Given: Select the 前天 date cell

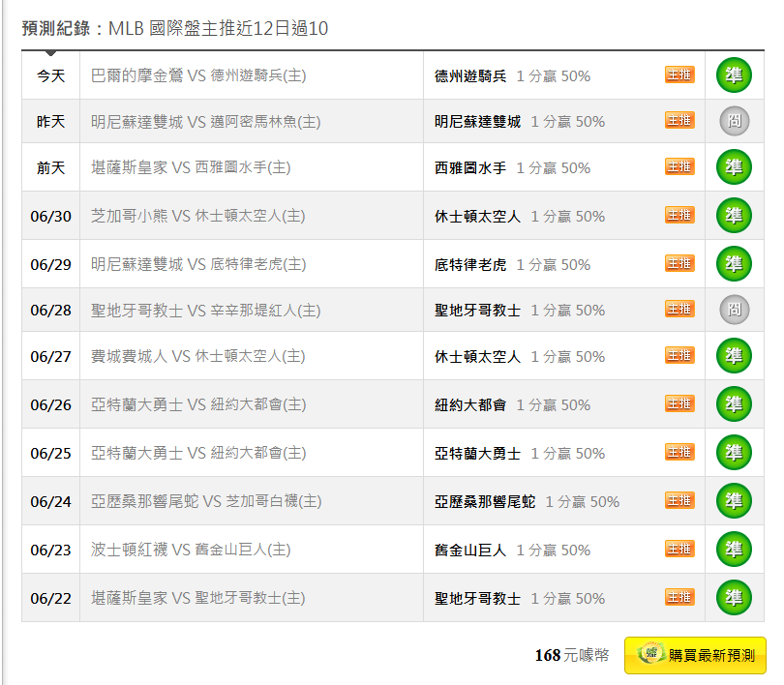Looking at the screenshot, I should coord(50,167).
